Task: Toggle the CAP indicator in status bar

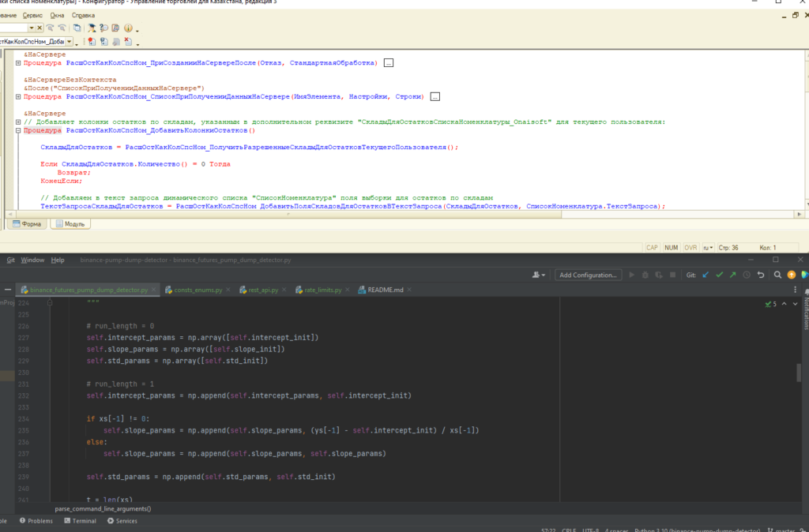Action: point(652,247)
